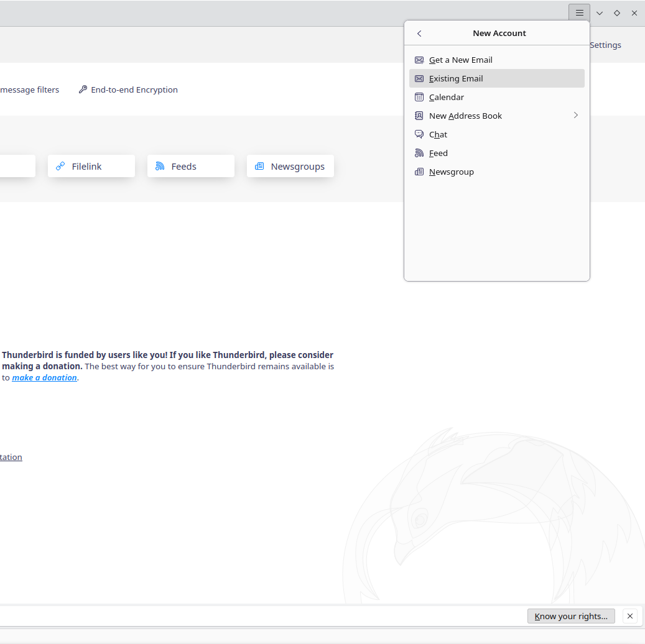Open the title bar down-chevron button
Screen dimensions: 645x644
[600, 13]
